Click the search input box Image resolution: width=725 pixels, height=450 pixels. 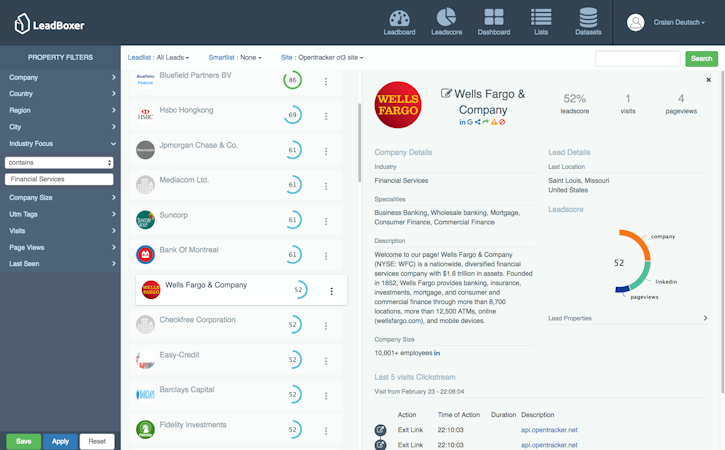[638, 59]
